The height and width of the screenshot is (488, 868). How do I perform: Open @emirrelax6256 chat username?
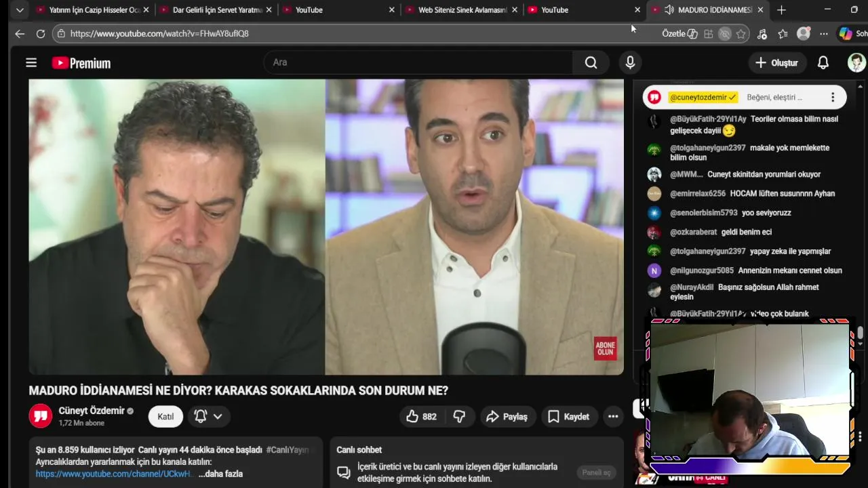[x=698, y=193]
